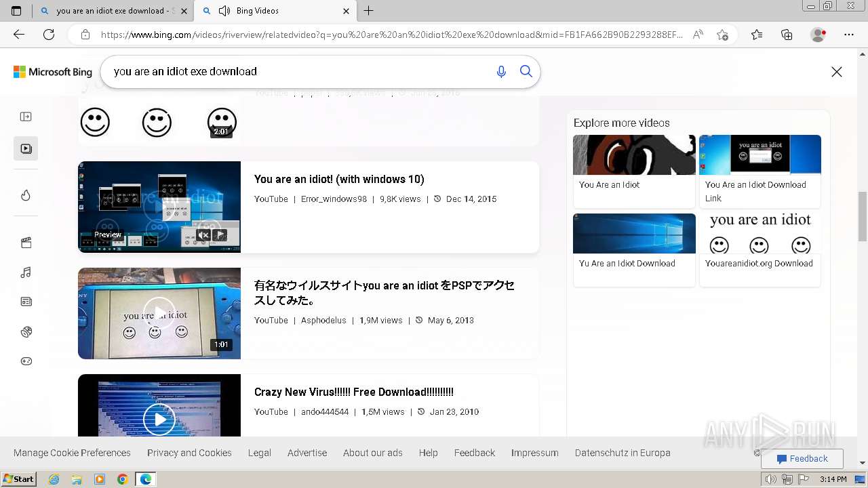Close the Bing Videos tab
Image resolution: width=868 pixels, height=488 pixels.
click(347, 11)
